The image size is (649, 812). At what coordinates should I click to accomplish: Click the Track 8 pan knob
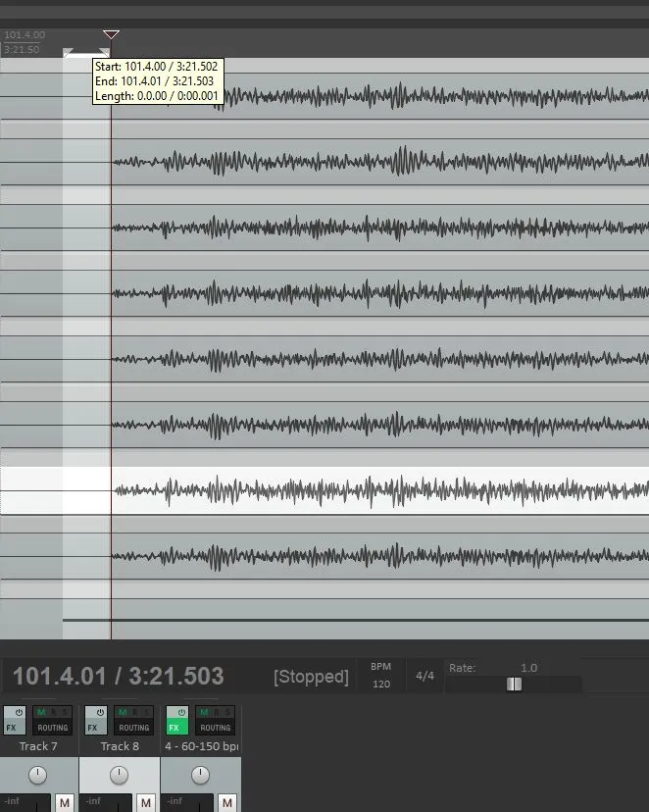coord(119,775)
